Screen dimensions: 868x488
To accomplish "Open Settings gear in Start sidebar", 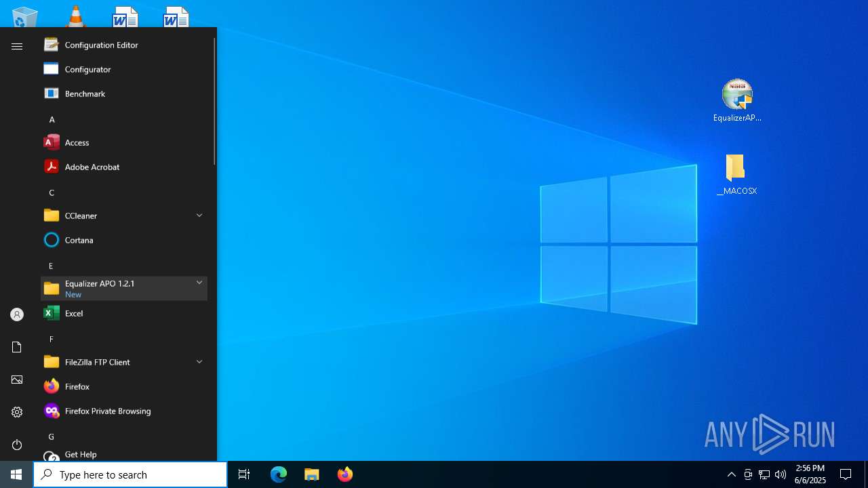I will [17, 412].
